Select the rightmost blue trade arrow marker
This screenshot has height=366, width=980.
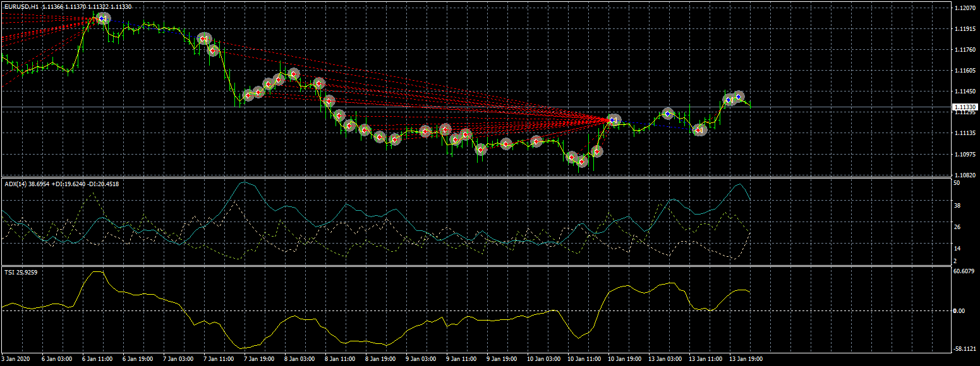pos(739,97)
